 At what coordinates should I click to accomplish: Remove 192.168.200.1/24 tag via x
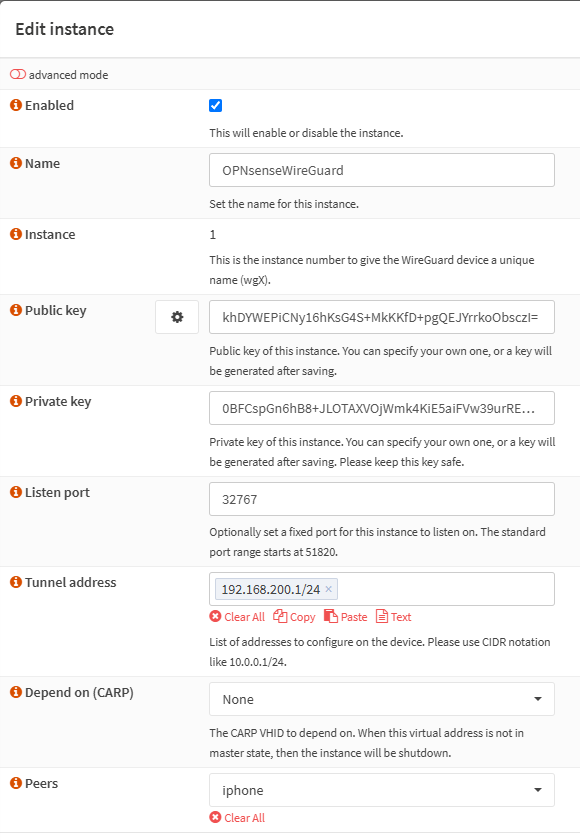pyautogui.click(x=328, y=589)
